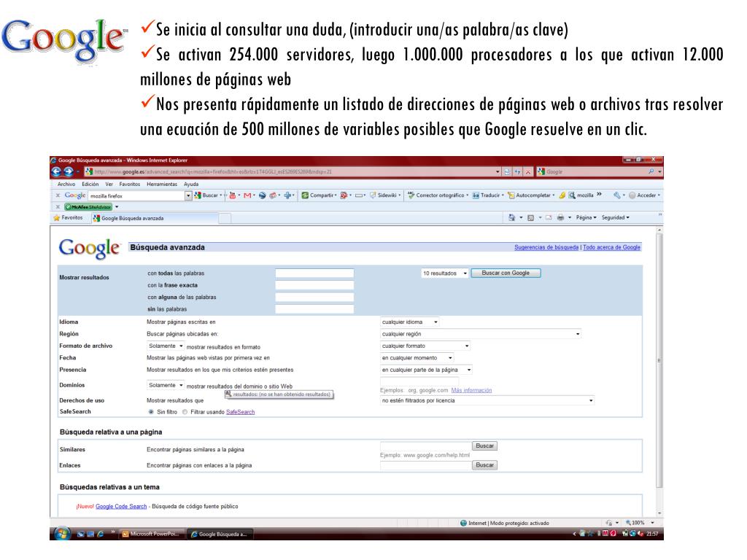Screen dimensions: 747x560
Task: Click the 'con la frase exacta' input field
Action: point(314,285)
